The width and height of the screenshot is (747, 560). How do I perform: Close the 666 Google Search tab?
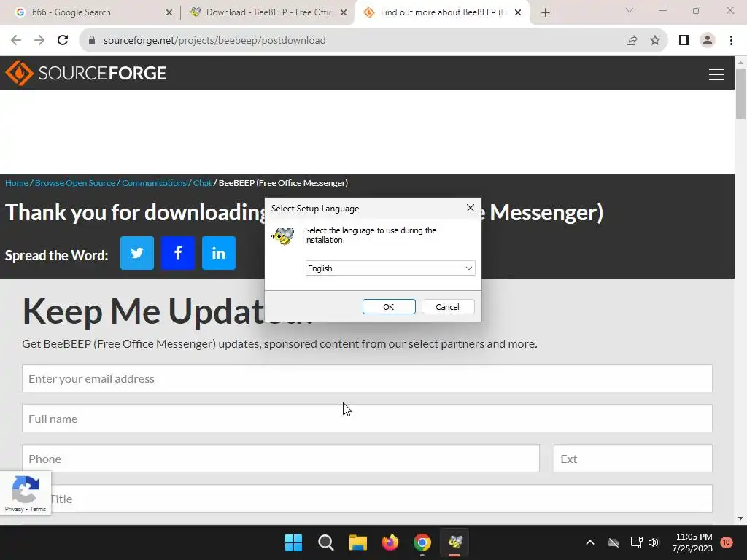[169, 12]
